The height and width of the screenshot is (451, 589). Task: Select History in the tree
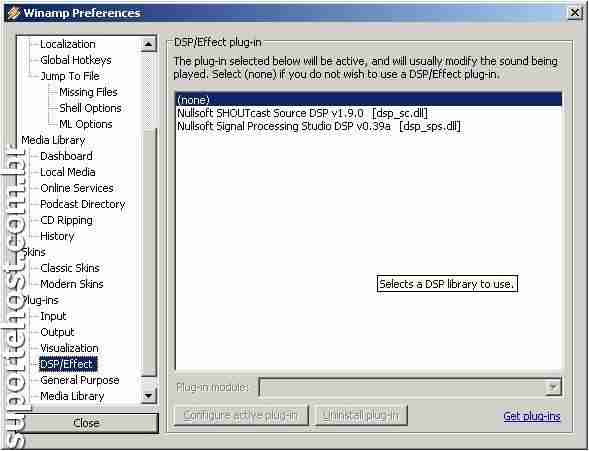[57, 236]
